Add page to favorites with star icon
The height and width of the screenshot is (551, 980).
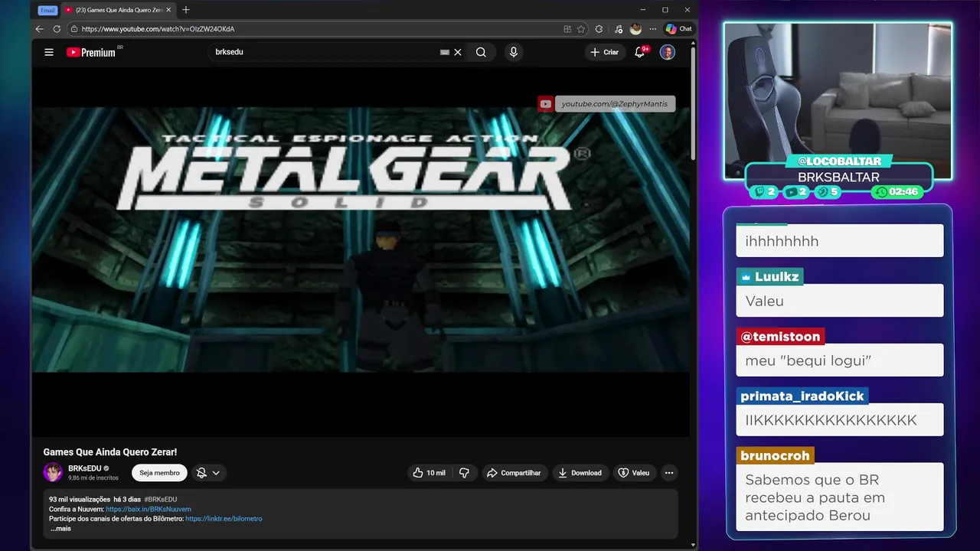click(581, 29)
